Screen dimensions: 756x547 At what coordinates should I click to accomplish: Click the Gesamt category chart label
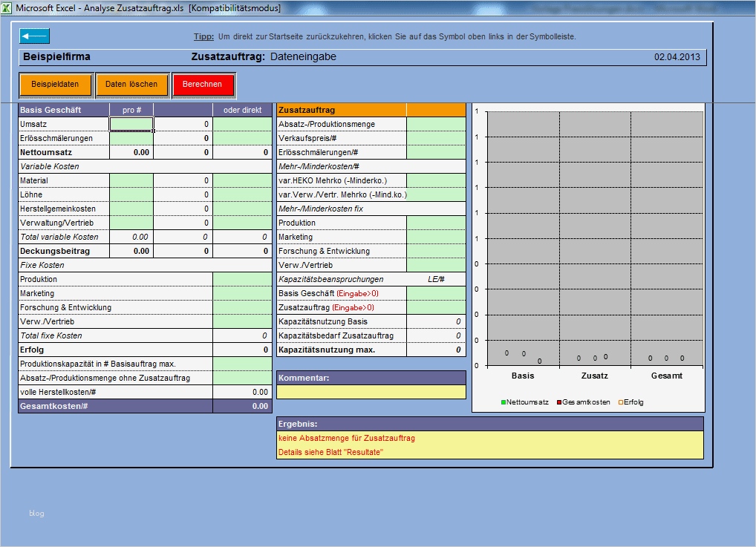(x=667, y=376)
